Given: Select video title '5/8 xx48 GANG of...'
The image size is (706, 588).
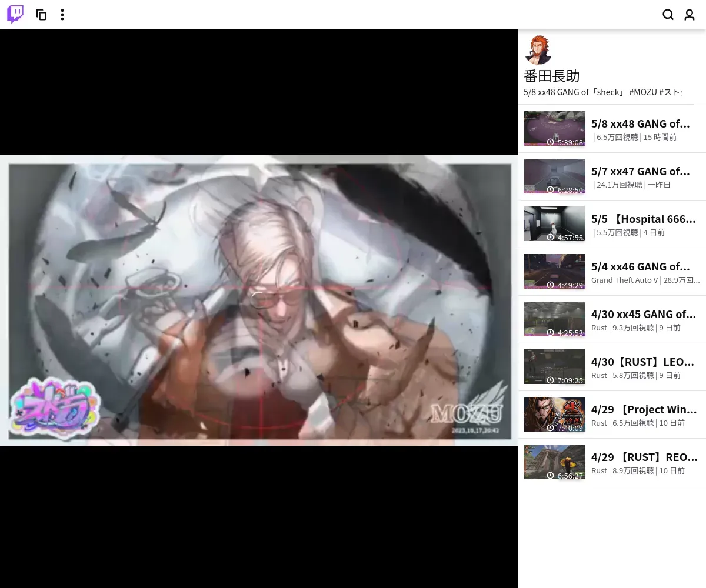Looking at the screenshot, I should click(x=640, y=123).
